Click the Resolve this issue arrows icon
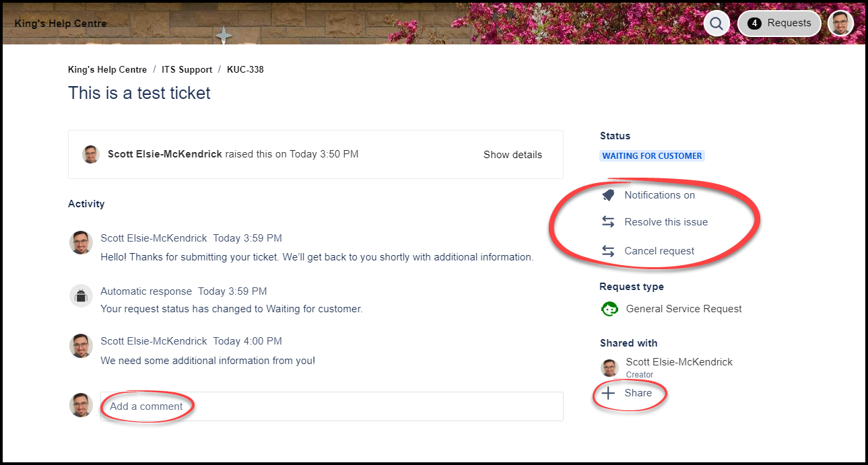This screenshot has height=465, width=868. coord(608,222)
